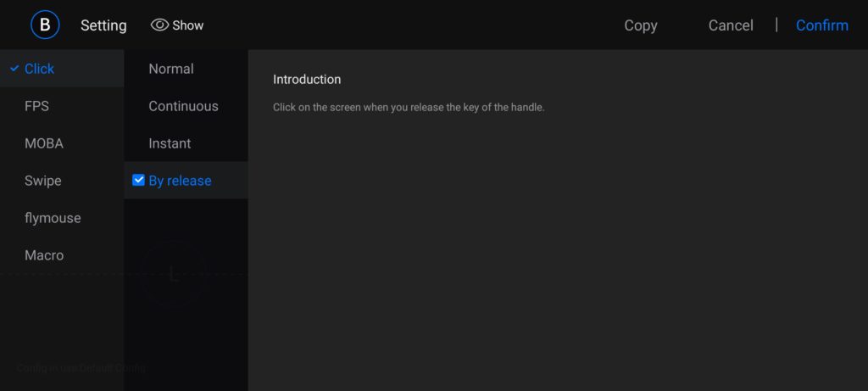Click the blue checkmark beside Click

pos(14,69)
